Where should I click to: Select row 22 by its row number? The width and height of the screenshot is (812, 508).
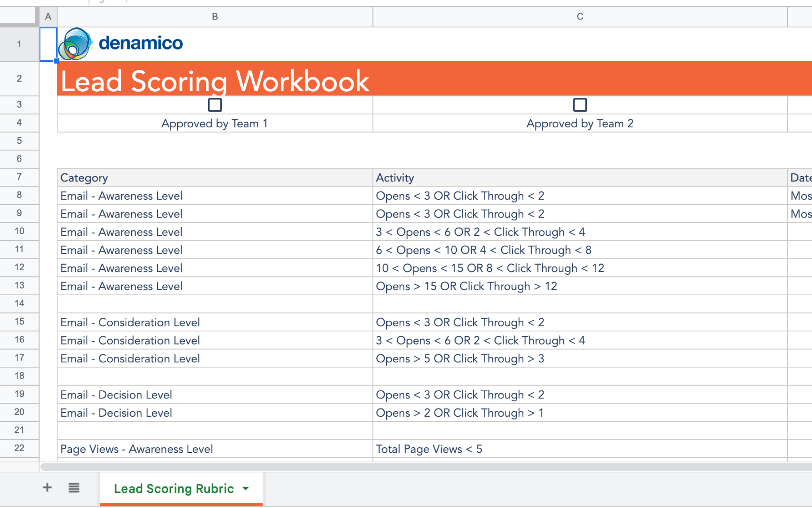click(x=19, y=448)
